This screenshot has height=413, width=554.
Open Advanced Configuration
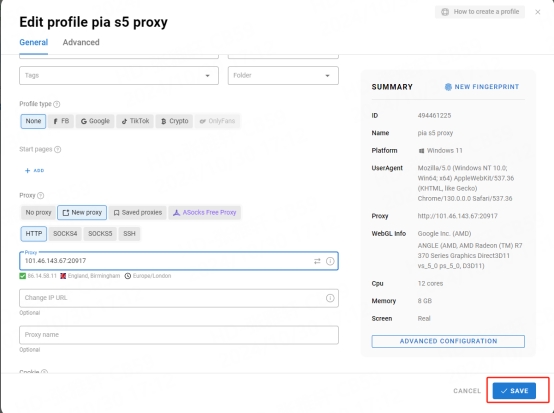pos(448,341)
